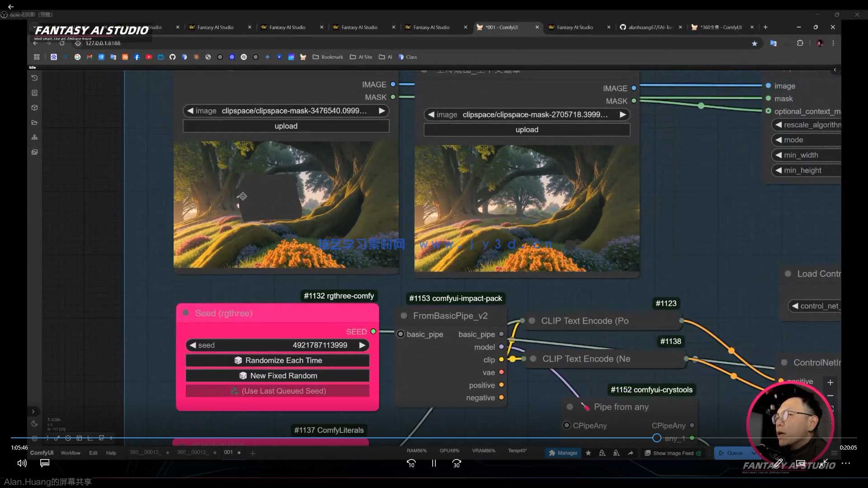Switch to the 001 workflow tab
The image size is (868, 488).
click(x=228, y=452)
